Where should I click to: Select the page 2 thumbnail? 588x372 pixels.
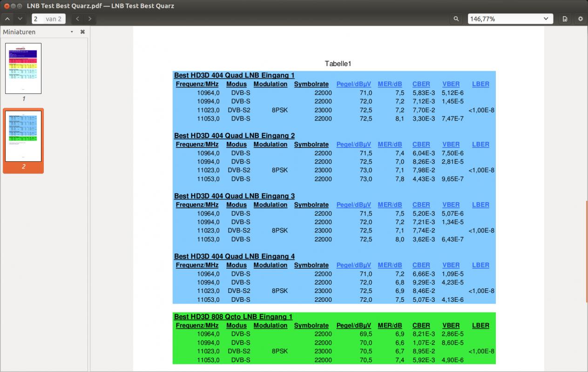[x=23, y=136]
